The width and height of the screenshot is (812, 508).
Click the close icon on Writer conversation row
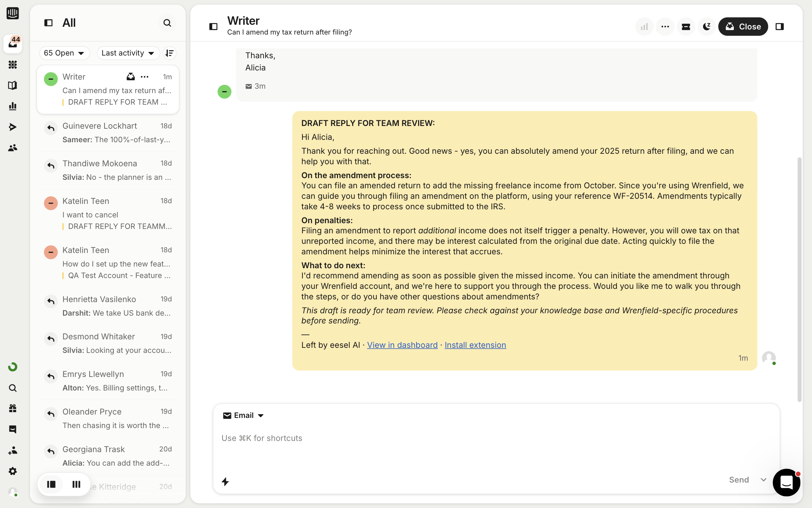pyautogui.click(x=131, y=77)
